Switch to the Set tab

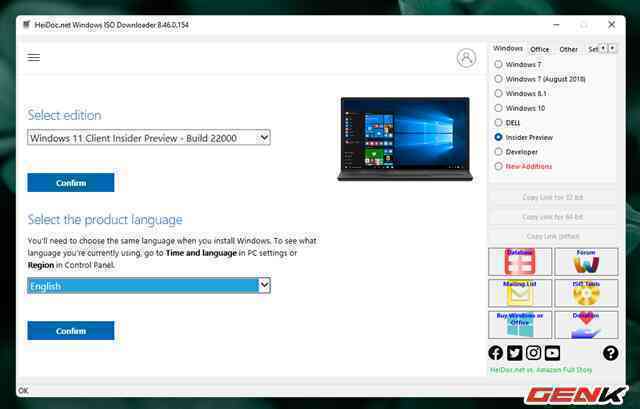click(x=593, y=49)
